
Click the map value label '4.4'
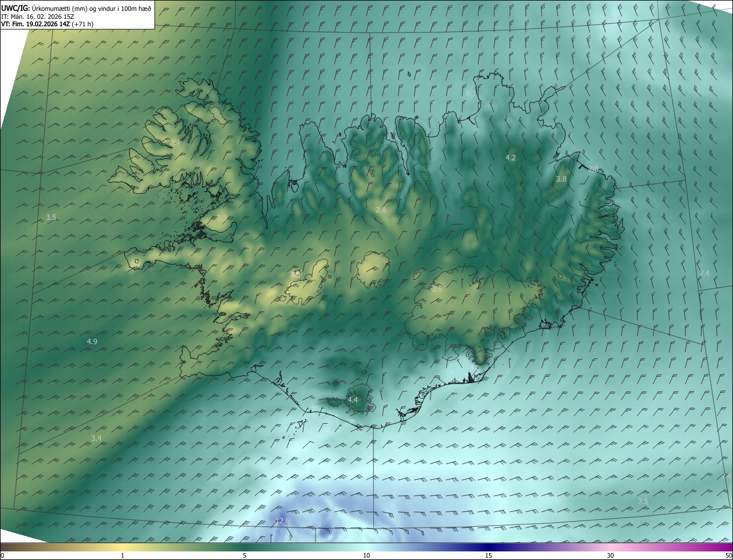coord(352,400)
